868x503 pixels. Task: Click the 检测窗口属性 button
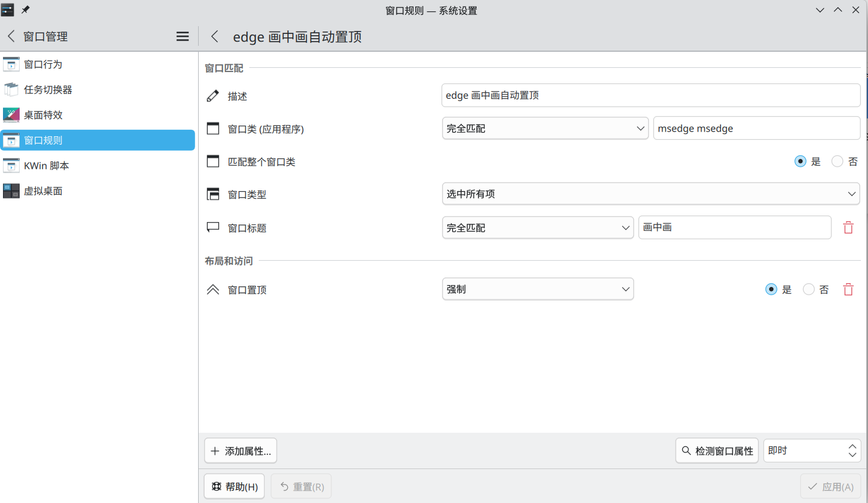[717, 451]
